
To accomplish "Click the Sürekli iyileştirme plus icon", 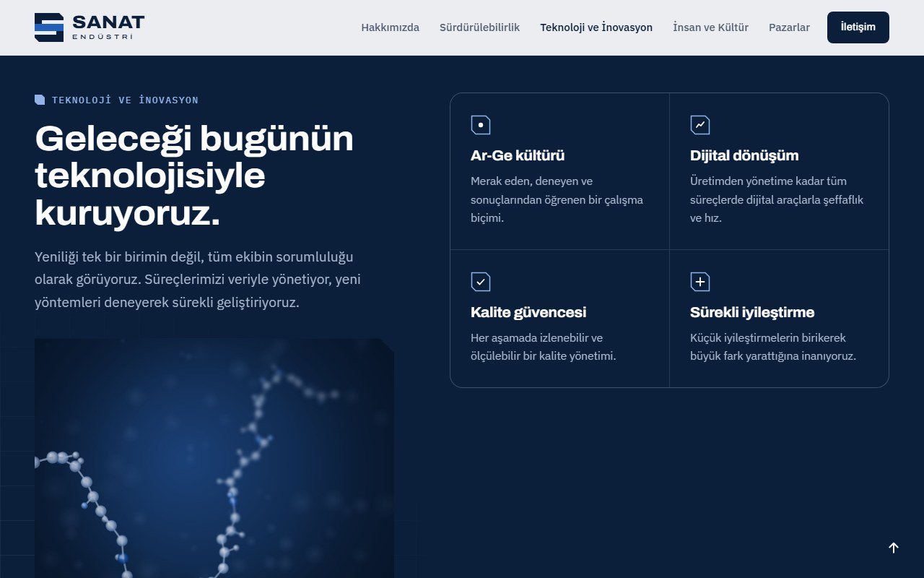I will point(700,282).
